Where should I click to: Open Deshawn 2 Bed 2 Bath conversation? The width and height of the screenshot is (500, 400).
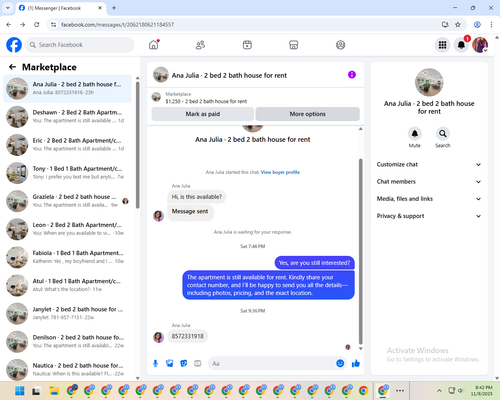pyautogui.click(x=67, y=117)
